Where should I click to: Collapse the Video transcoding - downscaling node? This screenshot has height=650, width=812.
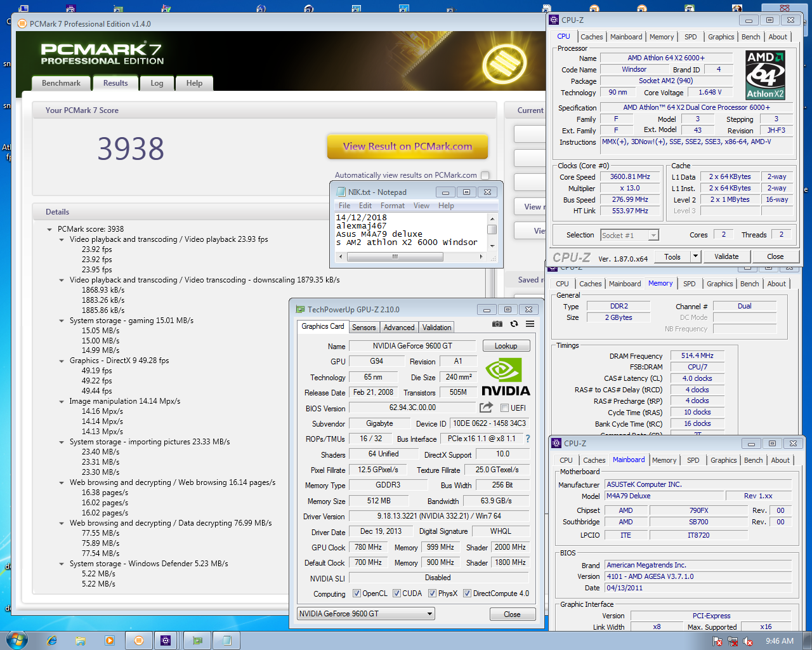pyautogui.click(x=62, y=280)
